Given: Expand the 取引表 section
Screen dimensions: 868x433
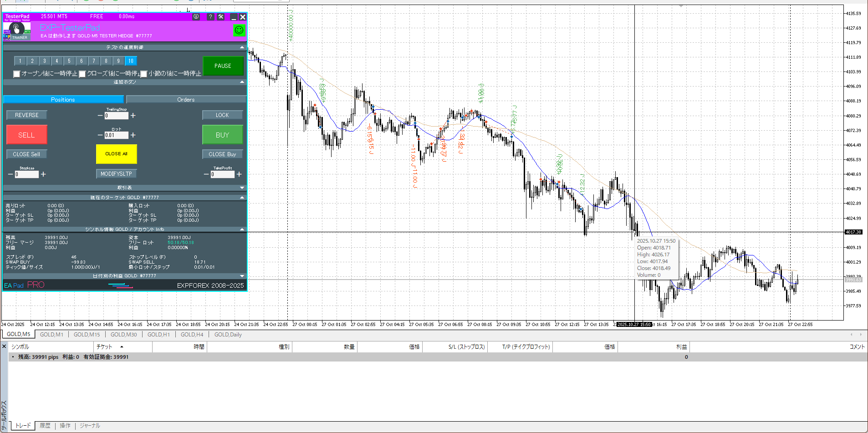Looking at the screenshot, I should tap(242, 188).
